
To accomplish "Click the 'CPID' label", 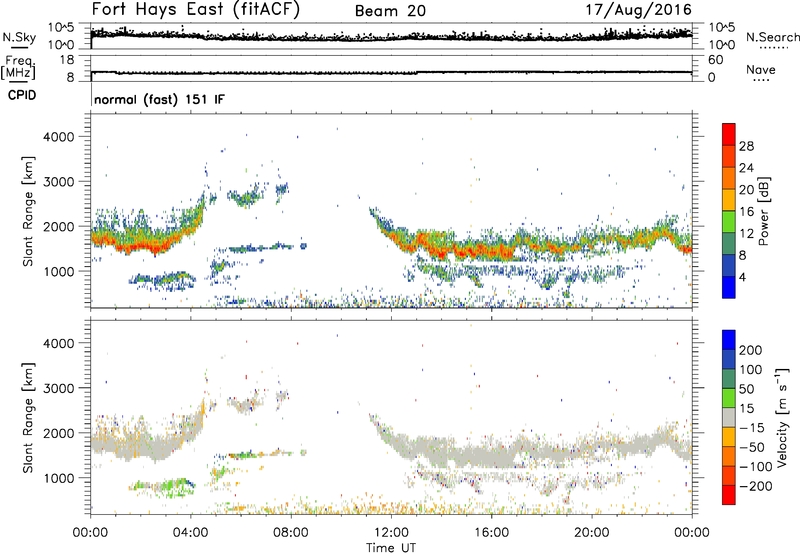I will pos(22,95).
